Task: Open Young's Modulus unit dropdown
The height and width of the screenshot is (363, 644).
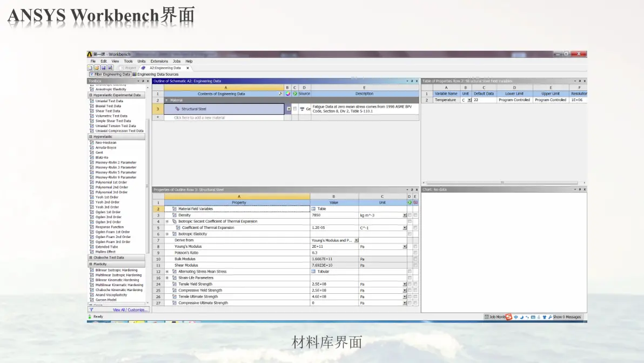Action: (x=405, y=247)
